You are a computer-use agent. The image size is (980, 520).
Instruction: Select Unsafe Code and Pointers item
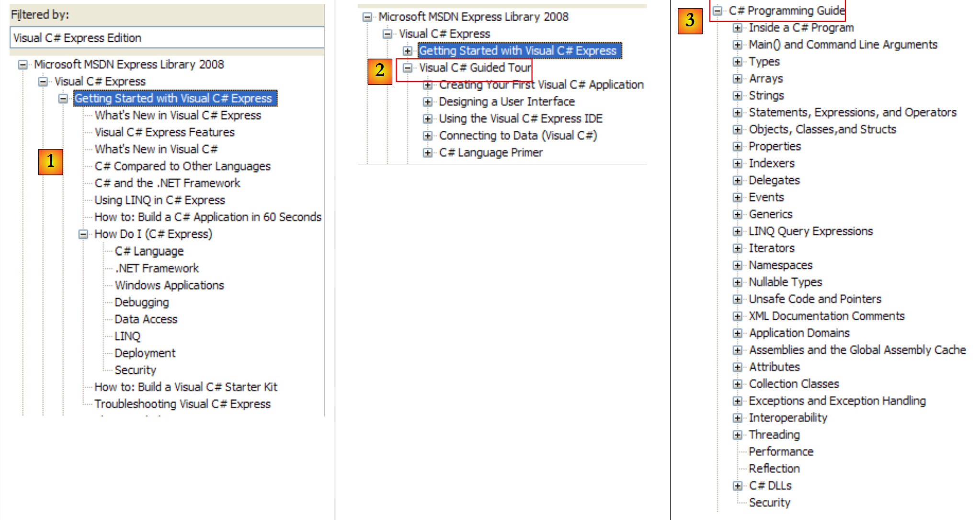(815, 299)
